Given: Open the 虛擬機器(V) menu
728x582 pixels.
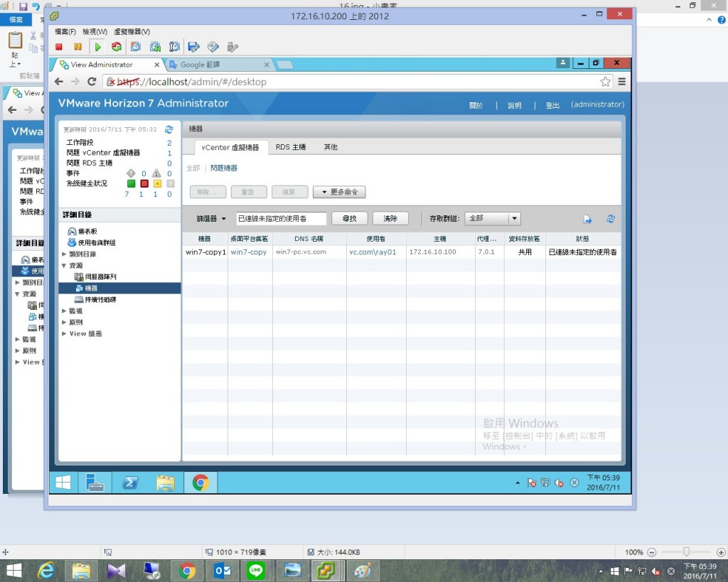Looking at the screenshot, I should tap(132, 31).
